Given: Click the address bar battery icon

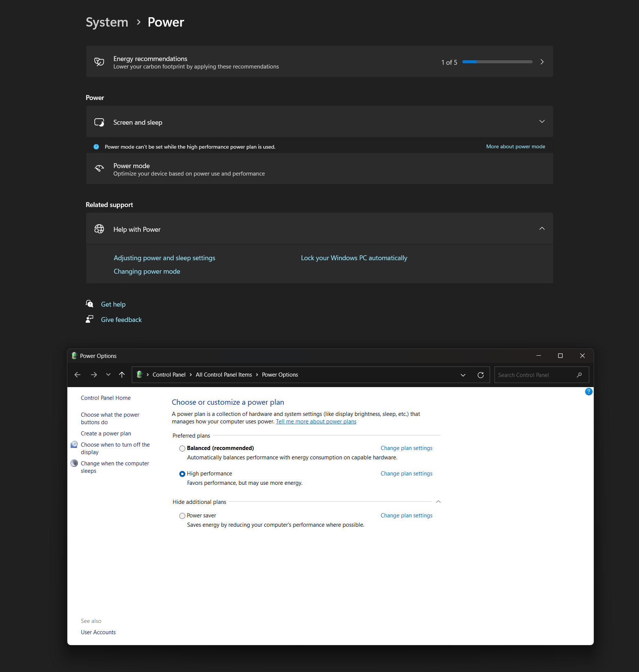Looking at the screenshot, I should (140, 374).
